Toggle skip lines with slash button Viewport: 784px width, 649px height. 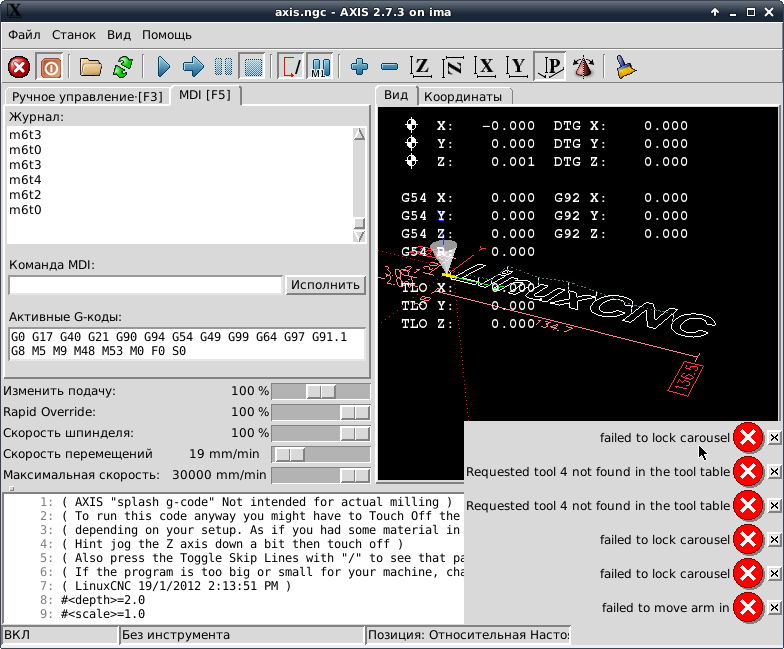coord(291,67)
